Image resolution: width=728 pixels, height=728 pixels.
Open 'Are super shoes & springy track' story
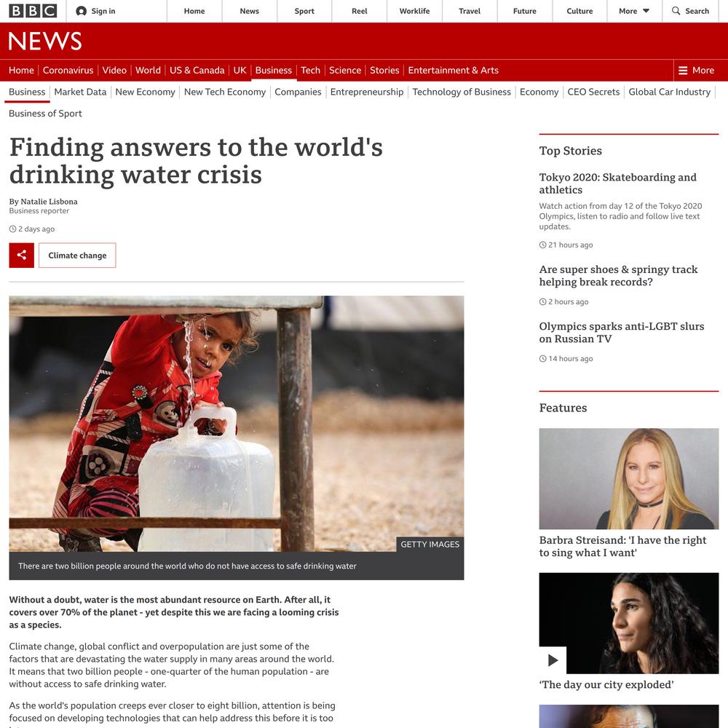tap(618, 275)
